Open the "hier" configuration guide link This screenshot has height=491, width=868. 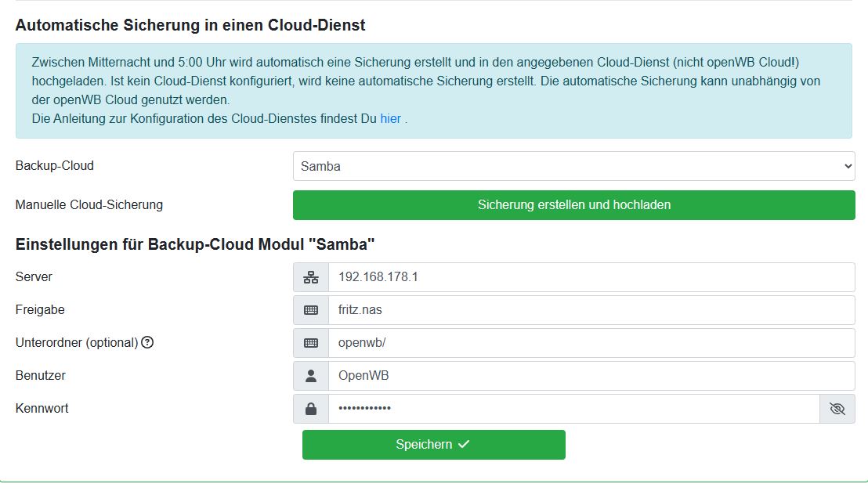coord(390,119)
